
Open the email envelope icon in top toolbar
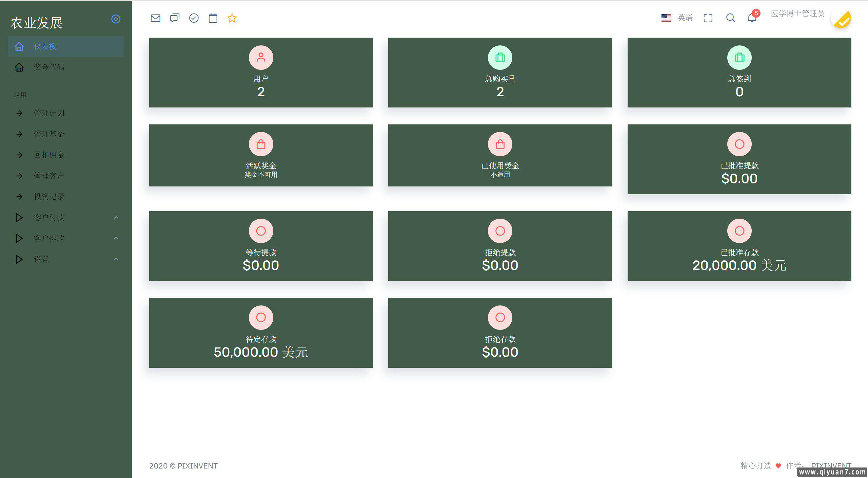tap(155, 18)
